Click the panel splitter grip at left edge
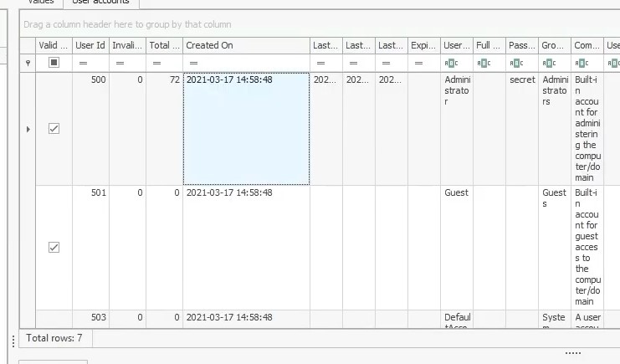 tap(13, 340)
